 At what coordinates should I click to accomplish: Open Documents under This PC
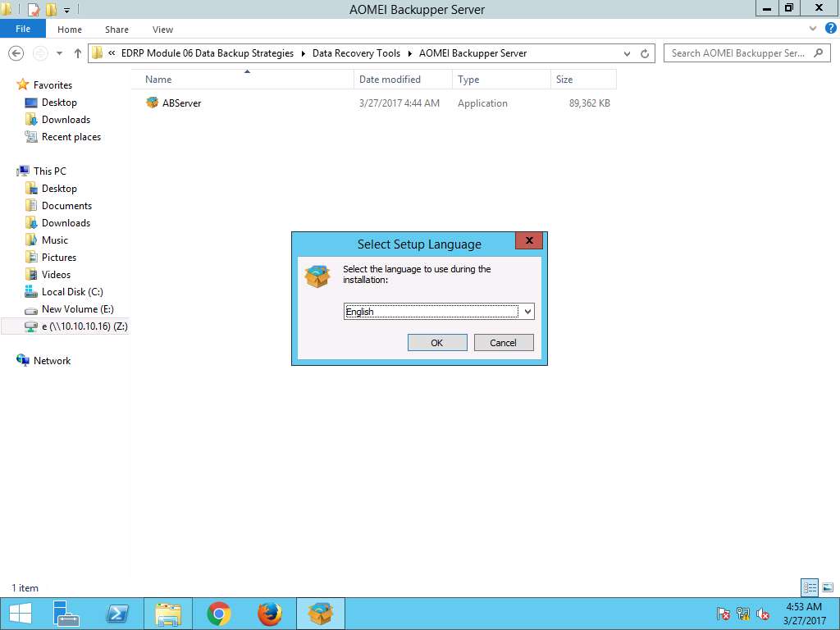point(66,206)
